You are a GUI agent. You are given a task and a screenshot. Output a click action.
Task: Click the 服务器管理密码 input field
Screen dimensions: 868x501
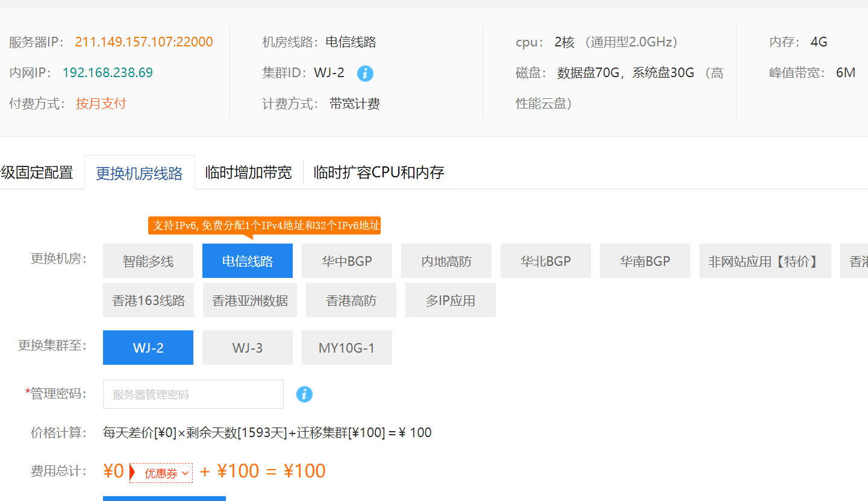[x=193, y=394]
